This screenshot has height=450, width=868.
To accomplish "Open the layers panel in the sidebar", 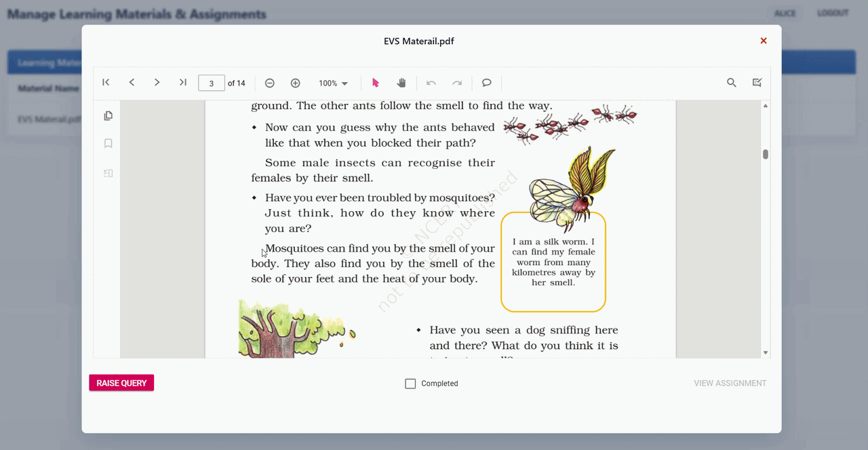I will pyautogui.click(x=108, y=173).
